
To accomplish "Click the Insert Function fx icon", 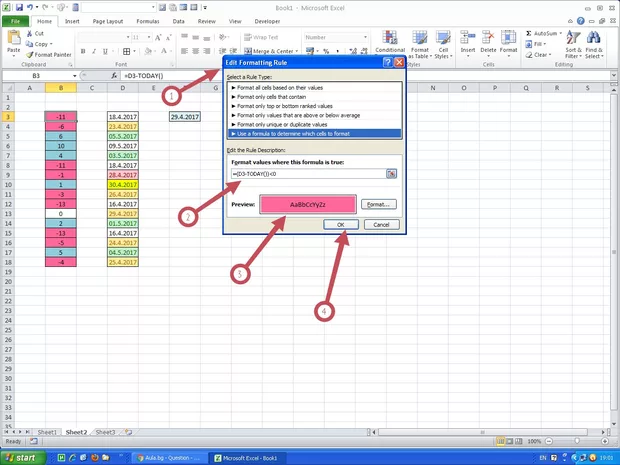I will click(114, 76).
